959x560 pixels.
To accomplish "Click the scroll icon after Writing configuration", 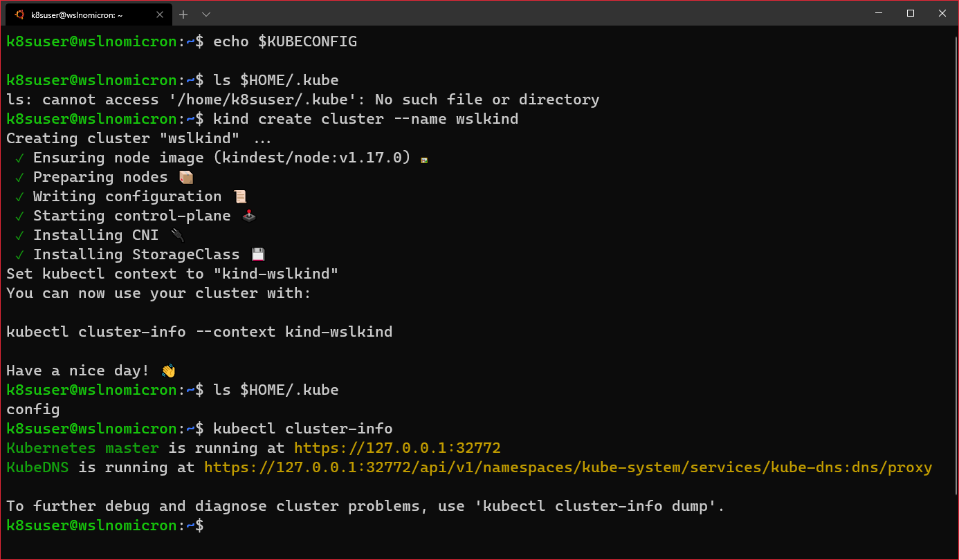I will (x=240, y=196).
